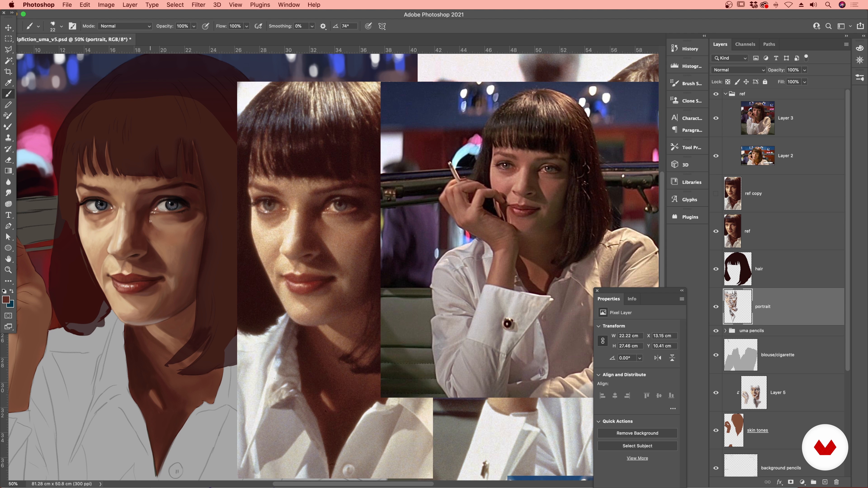Collapse the ref layer group
The height and width of the screenshot is (488, 868).
(725, 94)
